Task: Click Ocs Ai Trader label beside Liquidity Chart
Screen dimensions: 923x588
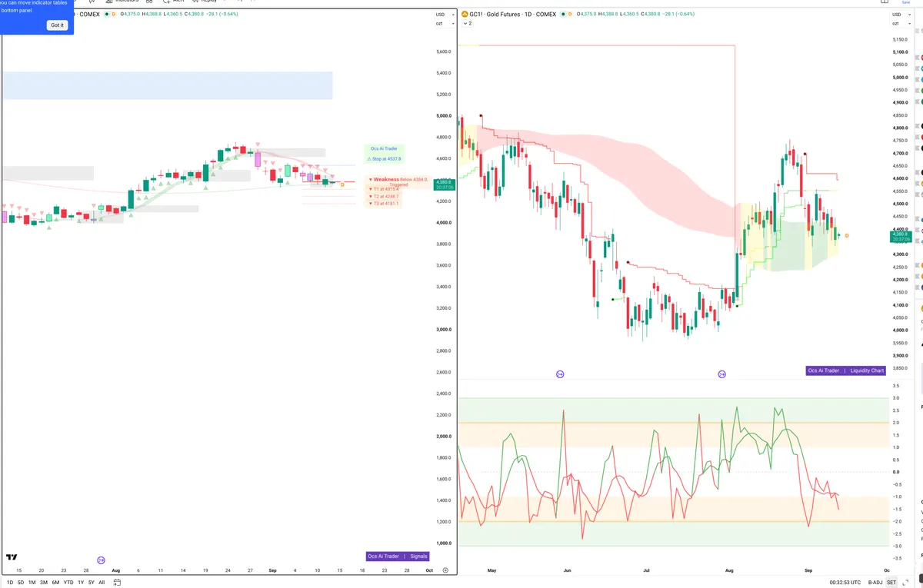Action: 823,370
